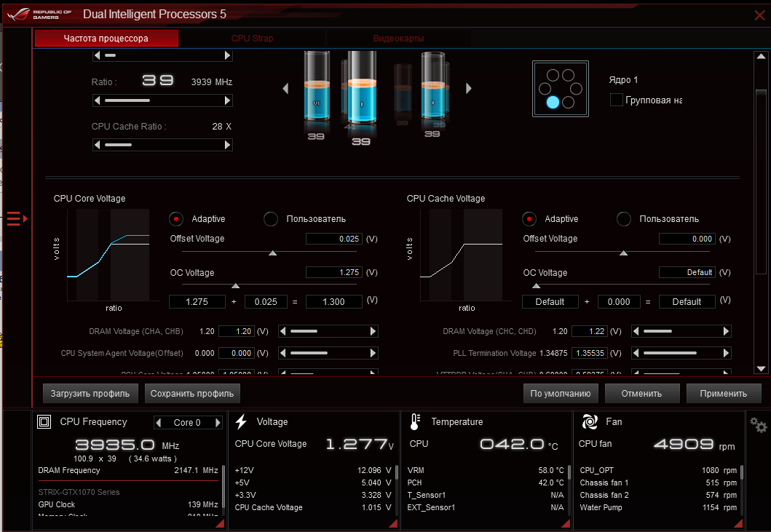Increase DRAM Voltage (CHC, CHD) arrow
Screen dimensions: 771x532
727,331
